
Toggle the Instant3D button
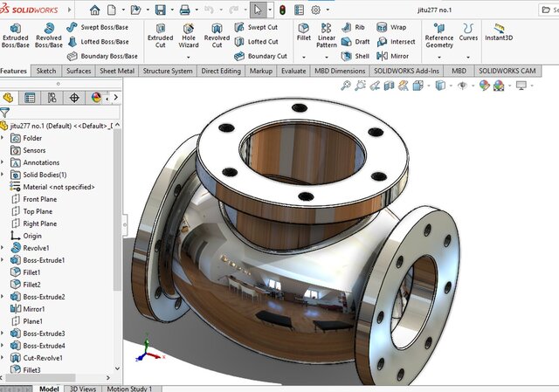pyautogui.click(x=499, y=32)
